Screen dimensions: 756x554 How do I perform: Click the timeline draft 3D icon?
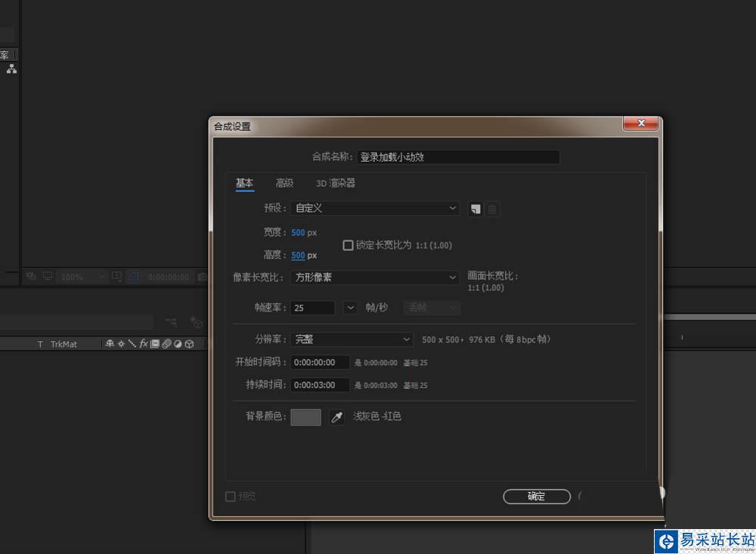click(x=196, y=322)
